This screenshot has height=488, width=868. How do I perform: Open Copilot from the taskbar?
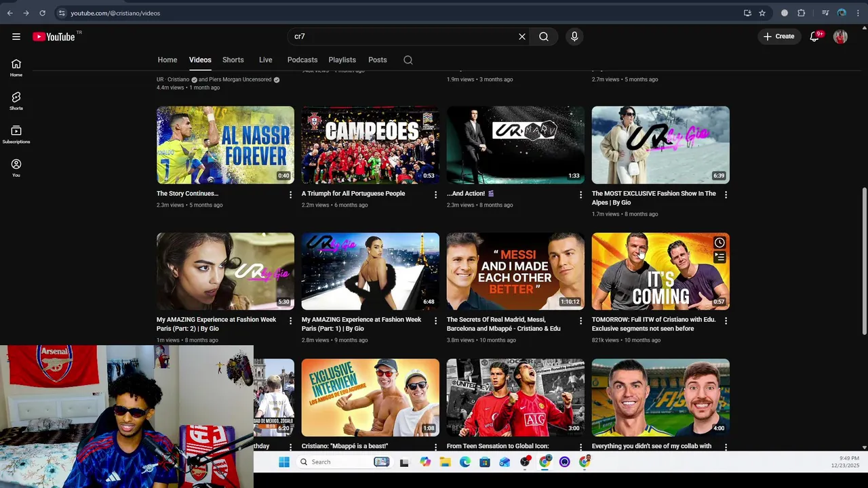tap(425, 462)
